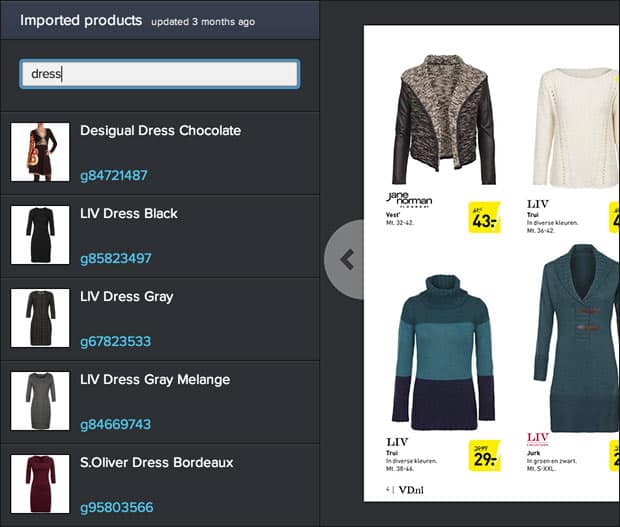Select the LIV Dress Gray thumbnail
The width and height of the screenshot is (620, 527).
[x=40, y=318]
